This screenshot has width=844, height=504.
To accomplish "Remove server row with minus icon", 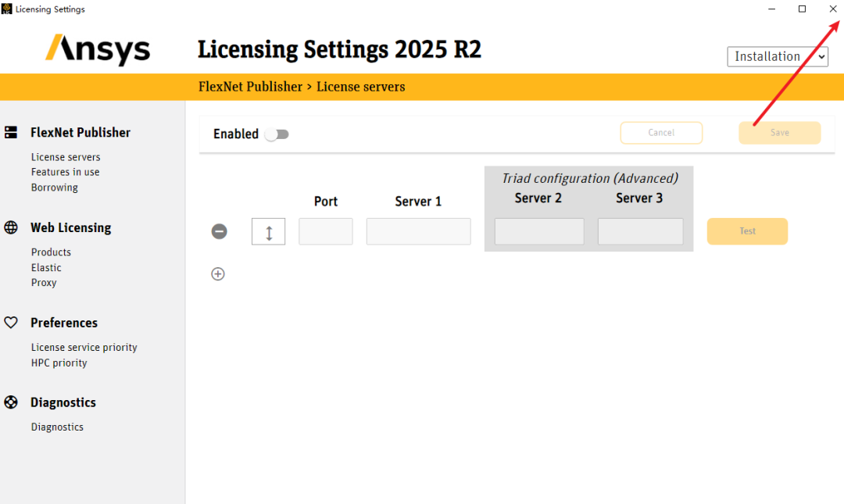I will click(219, 231).
